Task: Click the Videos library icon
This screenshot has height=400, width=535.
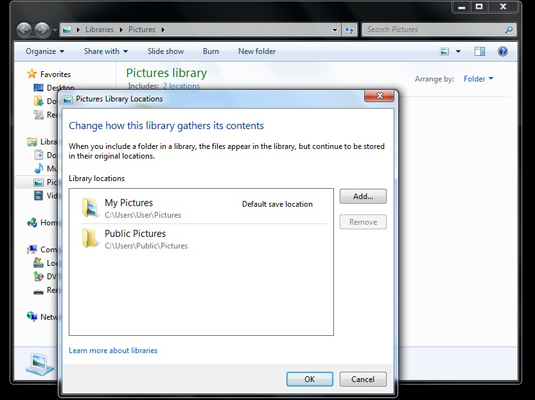Action: (x=39, y=196)
